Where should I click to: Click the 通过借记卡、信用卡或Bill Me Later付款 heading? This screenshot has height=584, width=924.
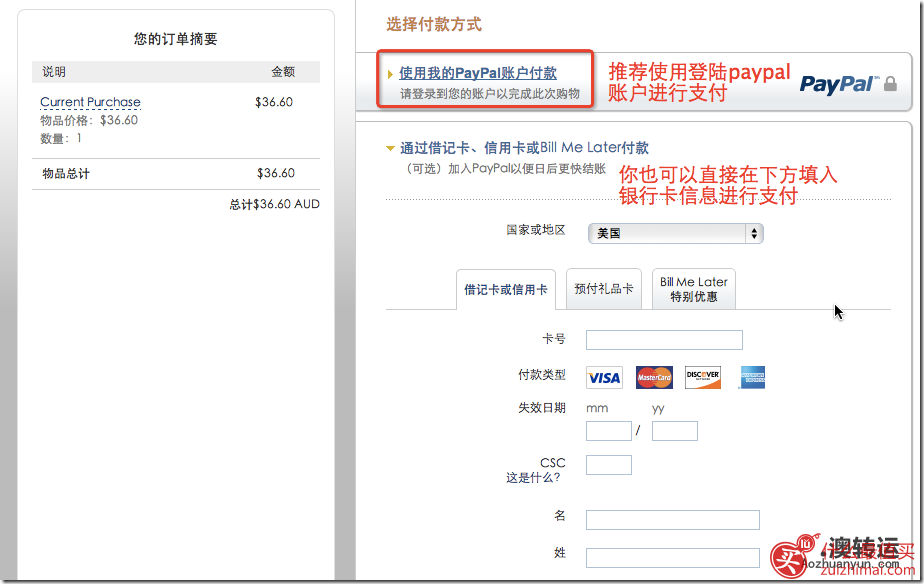[524, 148]
